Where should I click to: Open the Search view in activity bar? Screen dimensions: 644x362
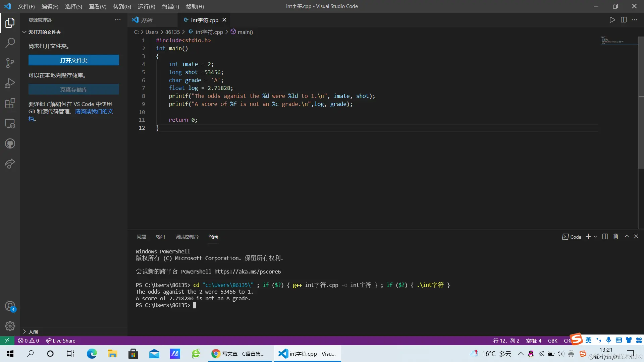pyautogui.click(x=10, y=43)
